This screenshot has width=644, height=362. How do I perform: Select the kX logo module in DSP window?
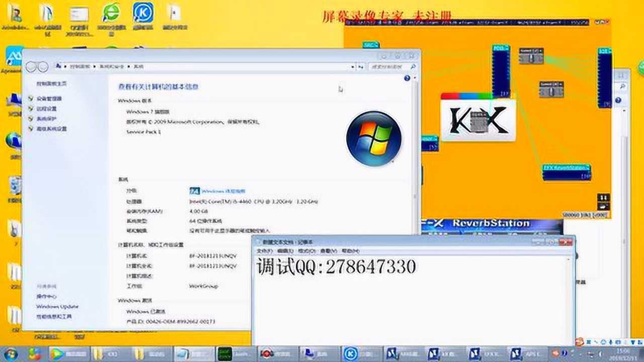click(x=478, y=117)
